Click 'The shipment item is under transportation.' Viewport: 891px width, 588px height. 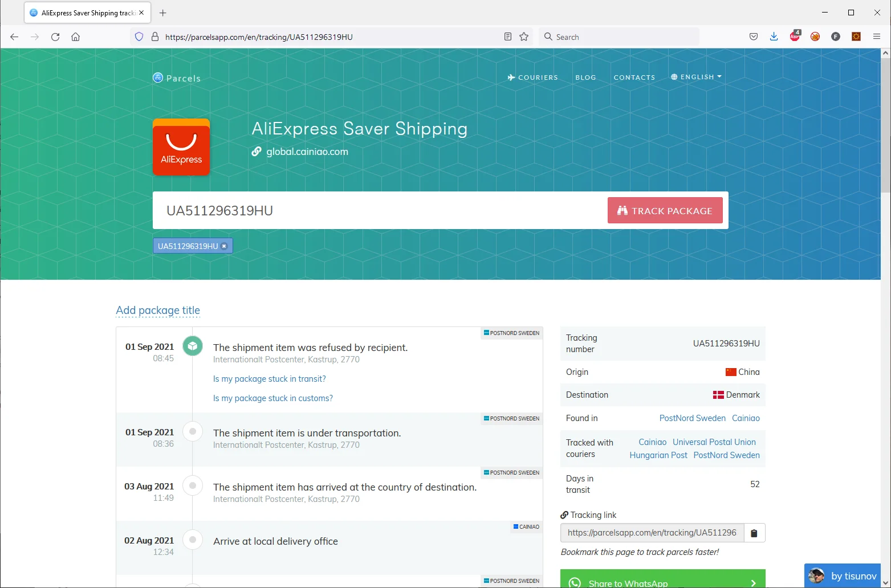[x=307, y=433]
